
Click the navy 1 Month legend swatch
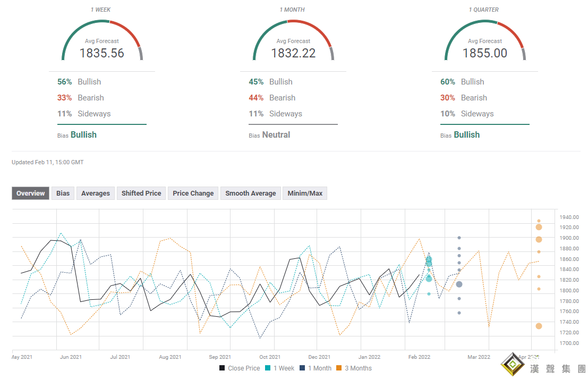(302, 368)
